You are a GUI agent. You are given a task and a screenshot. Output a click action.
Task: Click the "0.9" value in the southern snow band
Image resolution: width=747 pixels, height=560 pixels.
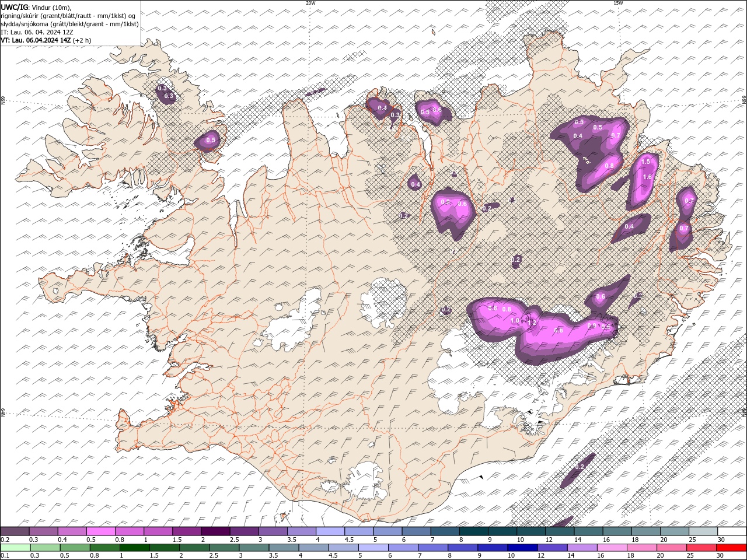tap(592, 325)
